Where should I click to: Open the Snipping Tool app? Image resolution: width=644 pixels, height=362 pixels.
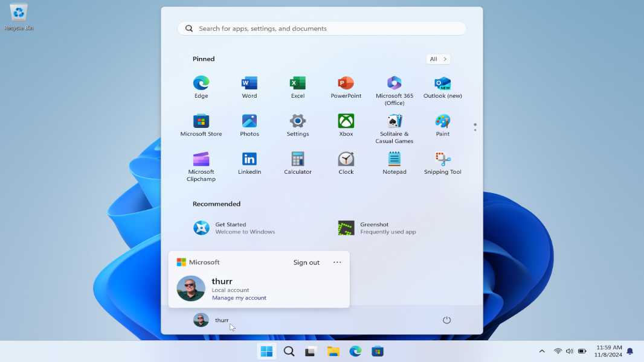pos(442,164)
